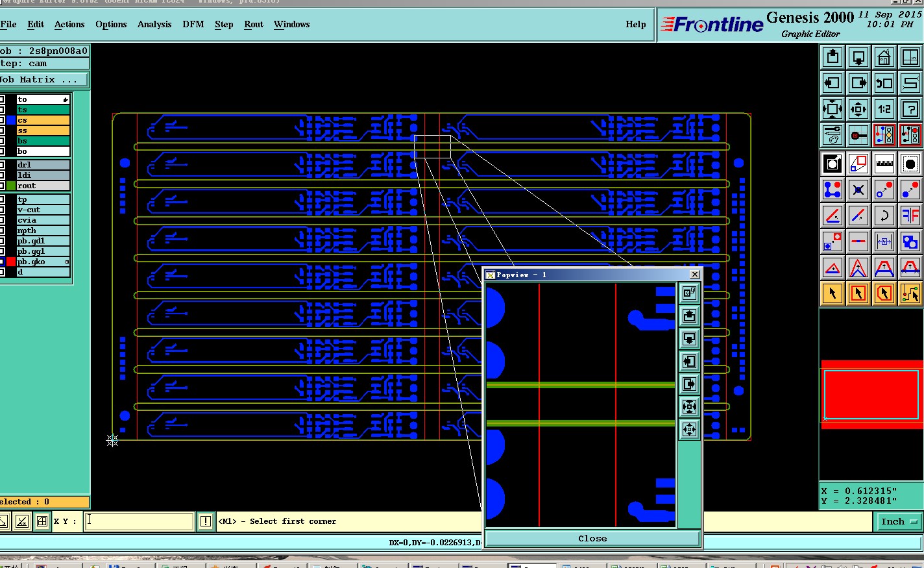
Task: Click the exclamation mark icon beside the XY field
Action: [x=205, y=521]
